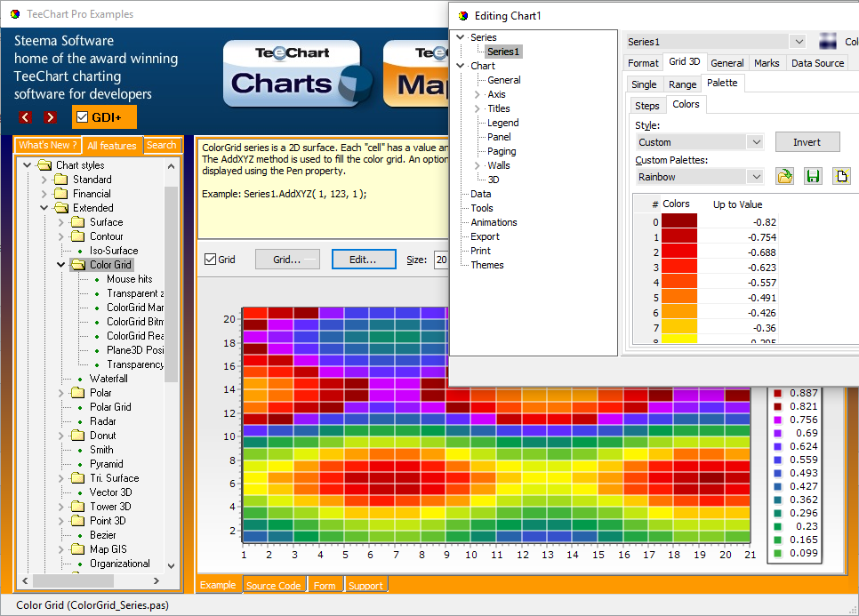Toggle the 0.887 legend item box

(777, 393)
